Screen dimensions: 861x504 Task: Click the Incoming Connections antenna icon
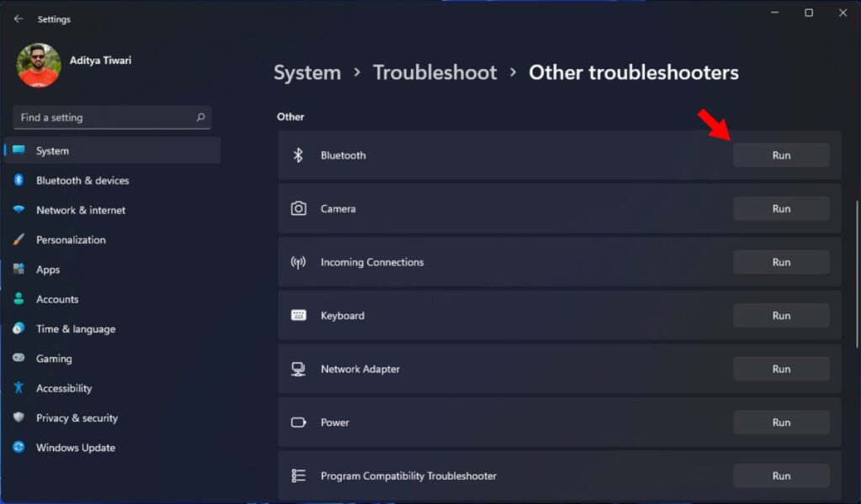tap(298, 261)
